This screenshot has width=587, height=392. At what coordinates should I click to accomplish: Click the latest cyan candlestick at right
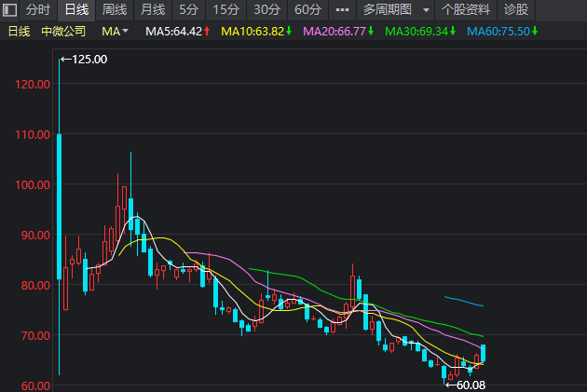(x=484, y=353)
